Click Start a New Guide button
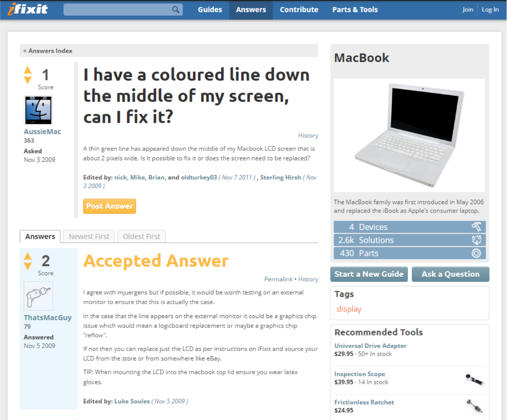Image resolution: width=507 pixels, height=420 pixels. point(369,274)
